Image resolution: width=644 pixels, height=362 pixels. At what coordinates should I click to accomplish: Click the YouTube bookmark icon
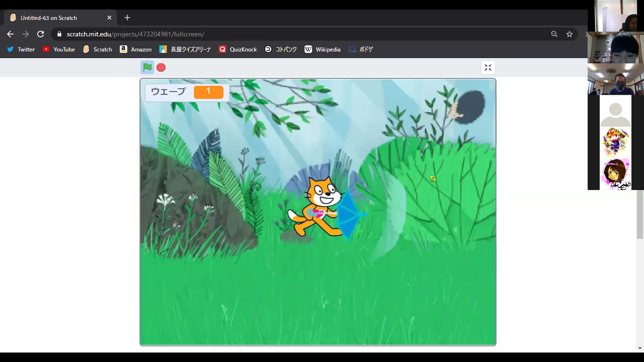[46, 49]
